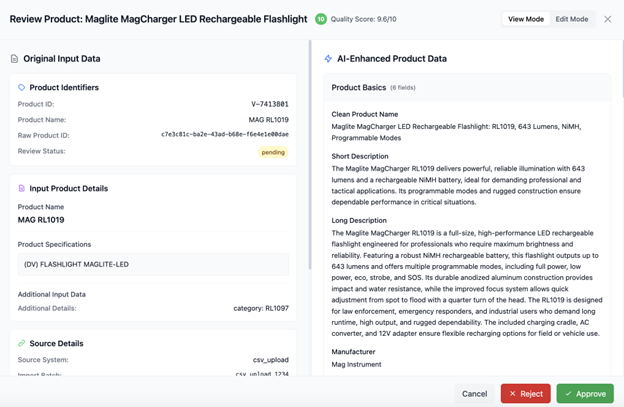Screen dimensions: 624x407
Task: Click the Original Input Data document icon
Action: tap(14, 59)
